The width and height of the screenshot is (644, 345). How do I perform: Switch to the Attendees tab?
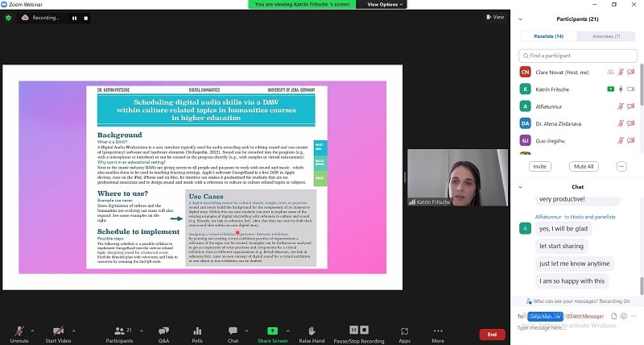606,36
